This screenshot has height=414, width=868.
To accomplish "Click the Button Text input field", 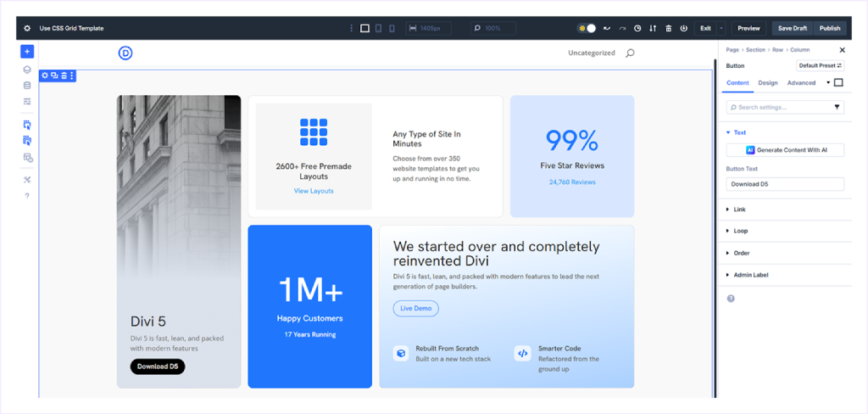I will tap(785, 184).
